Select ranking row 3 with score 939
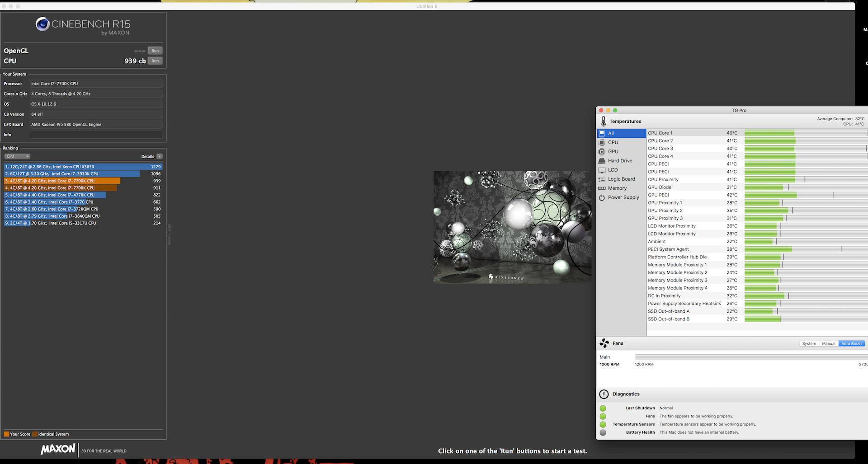This screenshot has height=464, width=868. pyautogui.click(x=83, y=181)
